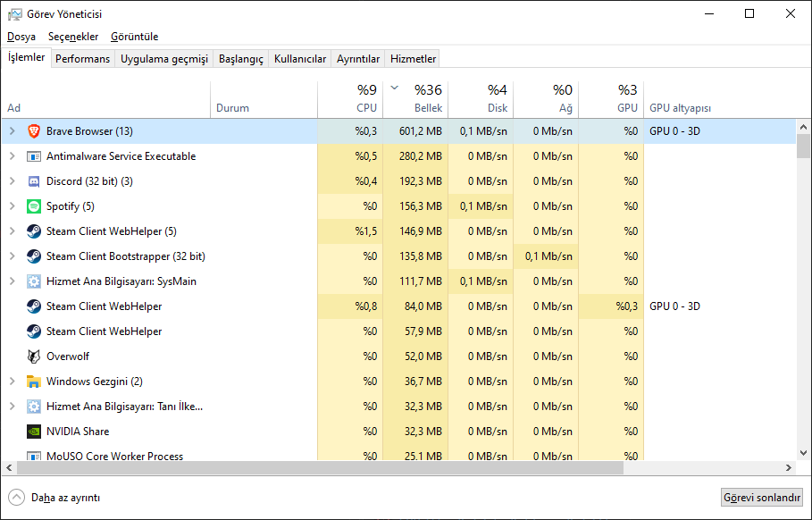
Task: Click the Task Manager title bar icon
Action: click(x=15, y=14)
